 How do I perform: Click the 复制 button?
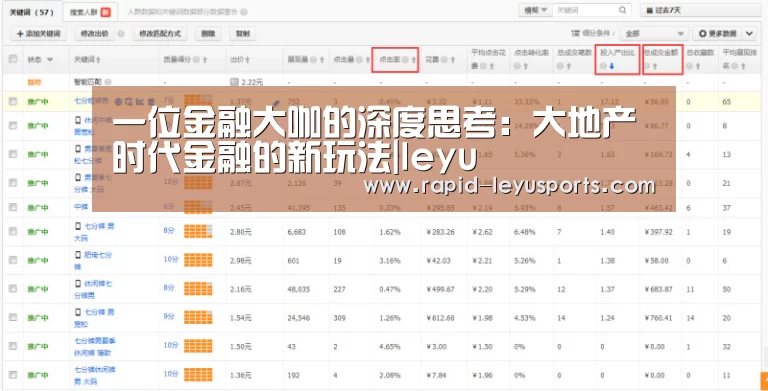242,33
